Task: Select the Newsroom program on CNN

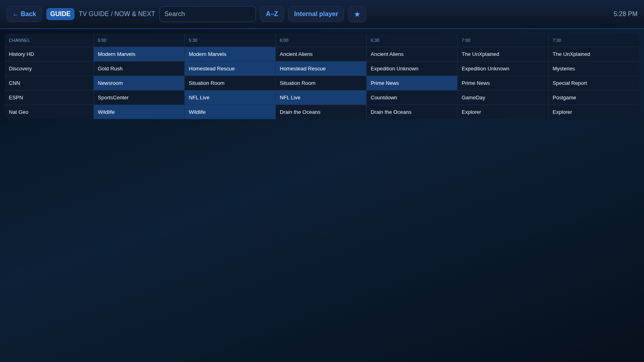Action: [139, 83]
